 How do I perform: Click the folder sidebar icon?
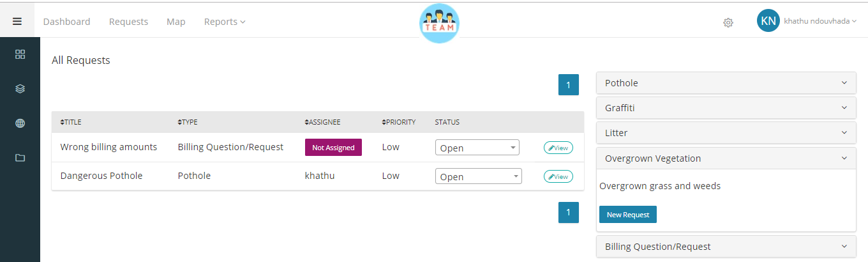(20, 158)
